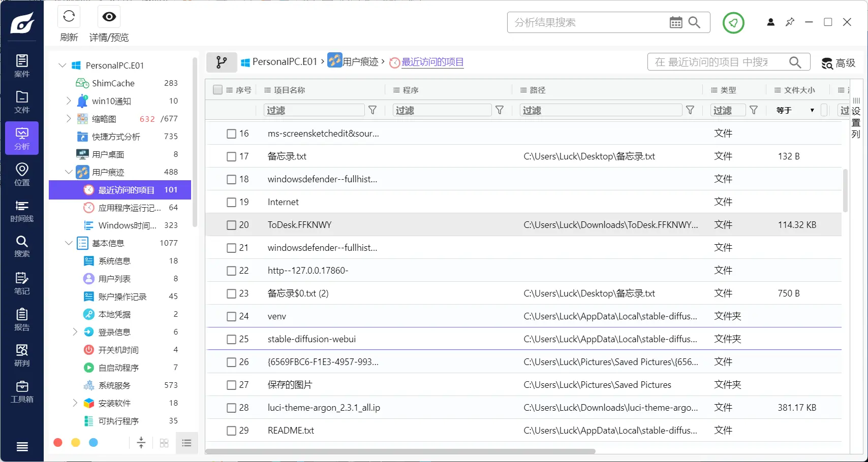Select the 分析 (analysis) sidebar icon
Viewport: 868px width, 462px height.
[22, 138]
